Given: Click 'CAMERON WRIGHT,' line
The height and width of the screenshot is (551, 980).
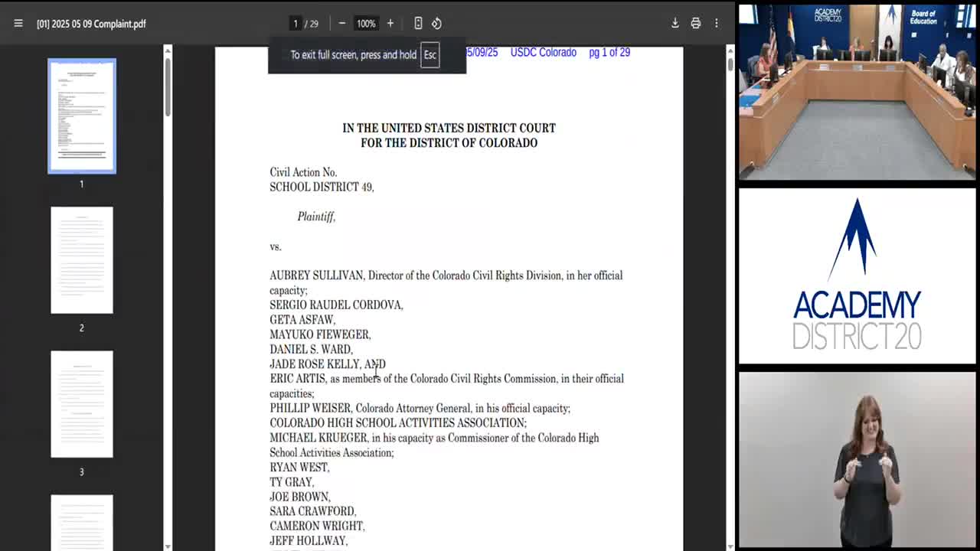Looking at the screenshot, I should (x=317, y=527).
